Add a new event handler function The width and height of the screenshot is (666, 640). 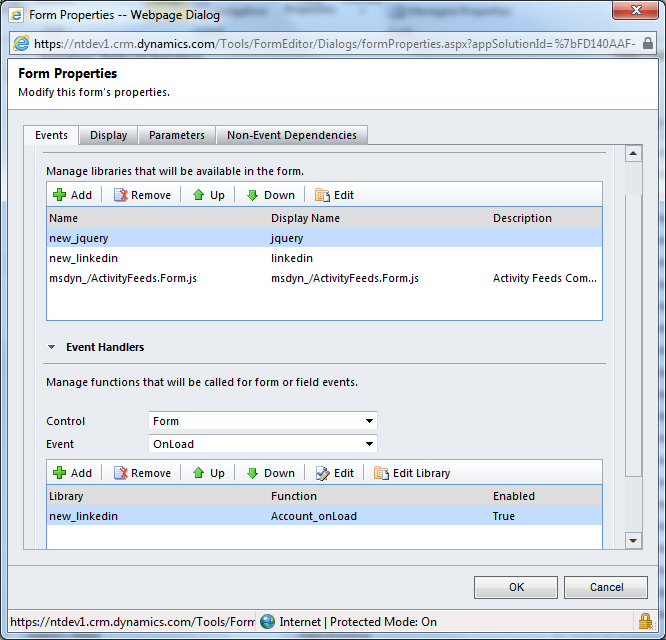[x=72, y=473]
